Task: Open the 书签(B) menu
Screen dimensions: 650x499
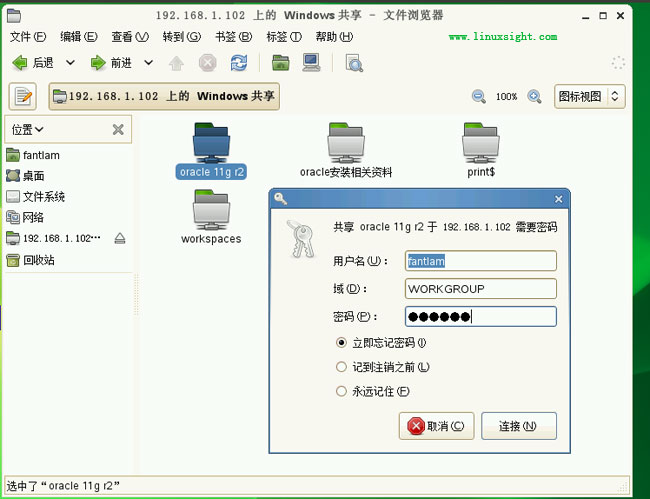Action: pyautogui.click(x=233, y=37)
